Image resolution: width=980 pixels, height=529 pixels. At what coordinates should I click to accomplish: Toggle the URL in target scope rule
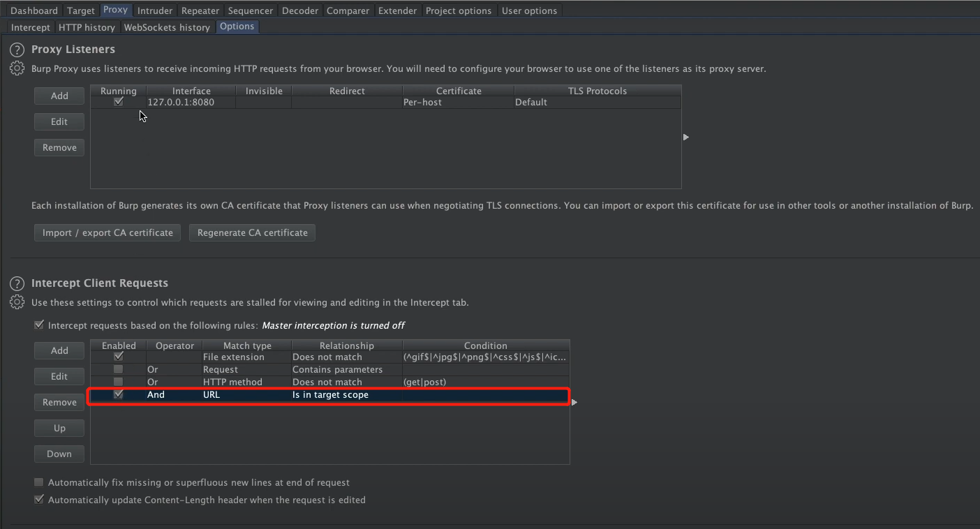119,394
